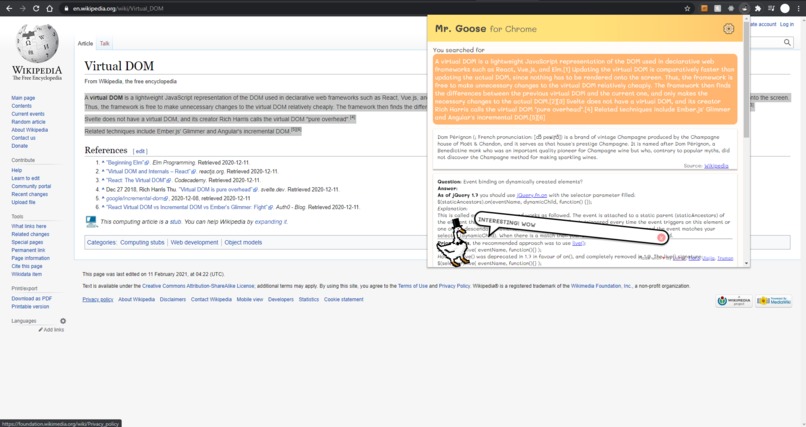806x427 pixels.
Task: Open the google/incremental-dom reference
Action: (137, 198)
